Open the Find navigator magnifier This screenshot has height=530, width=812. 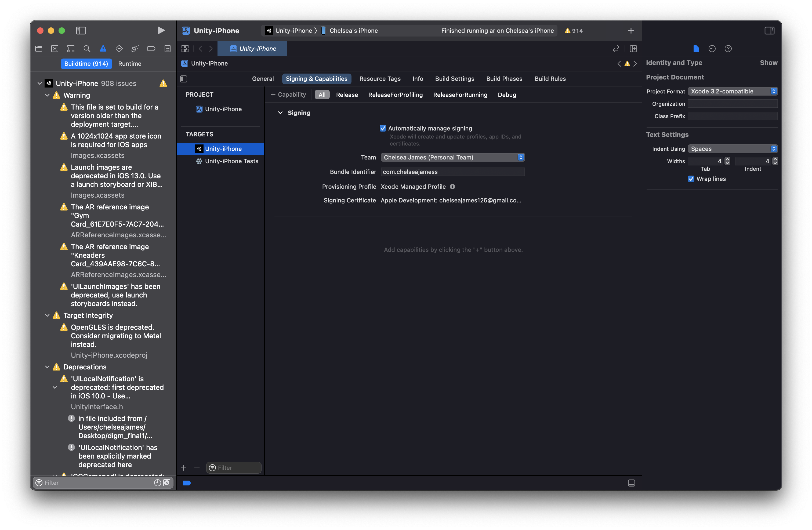pyautogui.click(x=87, y=49)
